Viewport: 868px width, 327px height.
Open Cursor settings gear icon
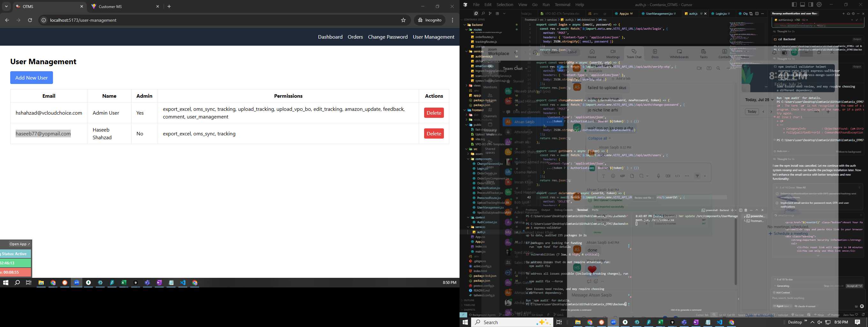[819, 5]
